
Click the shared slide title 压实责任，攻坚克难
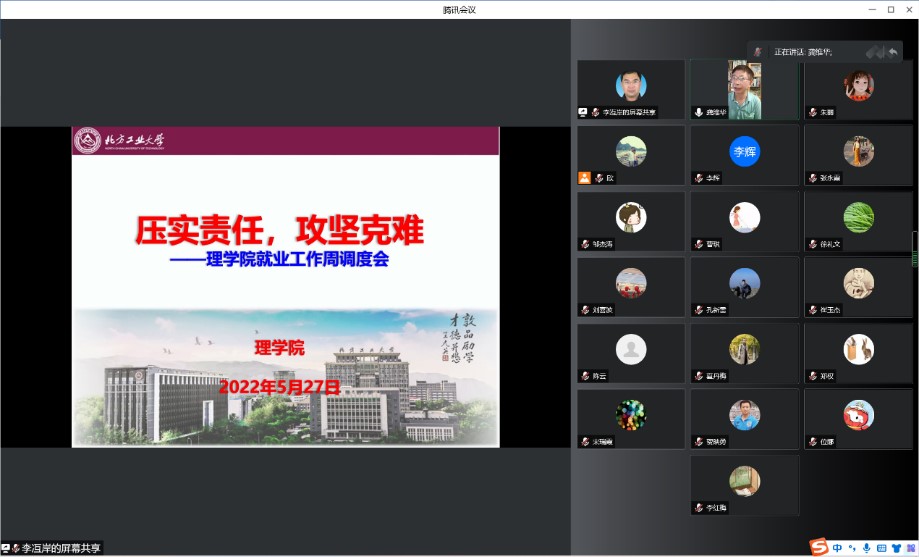point(279,232)
